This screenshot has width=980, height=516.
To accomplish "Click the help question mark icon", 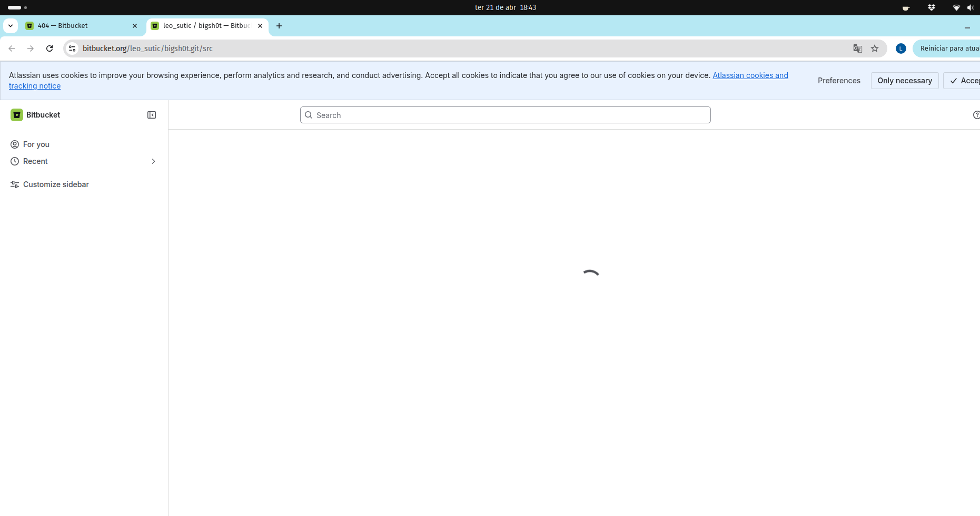I will point(976,115).
